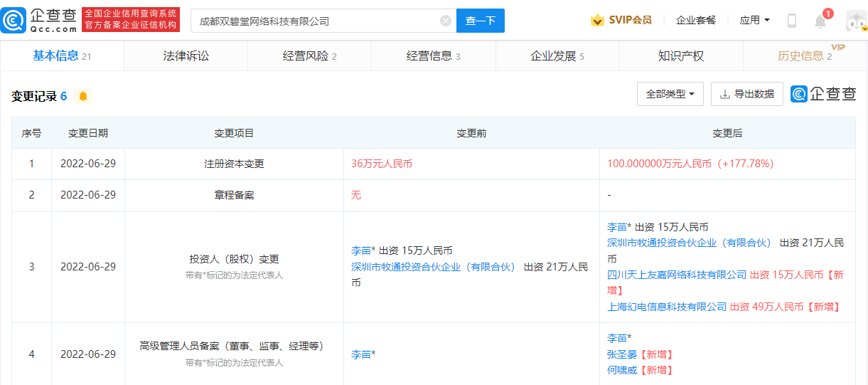Select 高级管理人员备案 cell in row 4
The width and height of the screenshot is (868, 385).
(234, 354)
